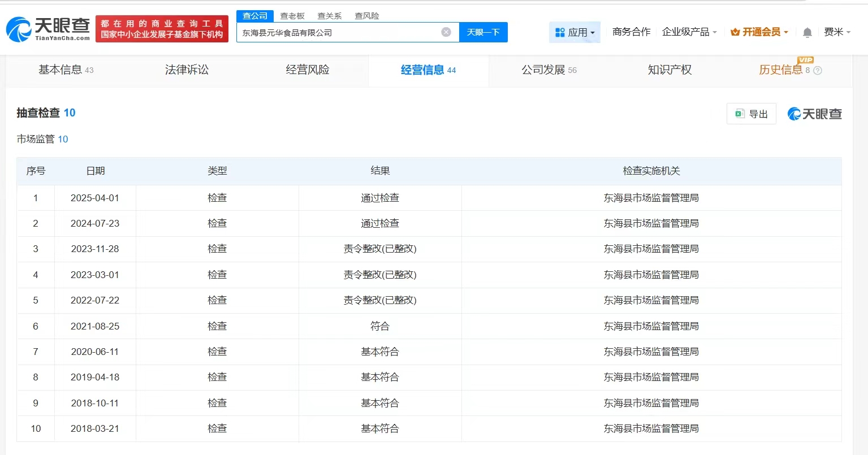Switch to the 查风险 search tab
868x455 pixels.
tap(367, 16)
